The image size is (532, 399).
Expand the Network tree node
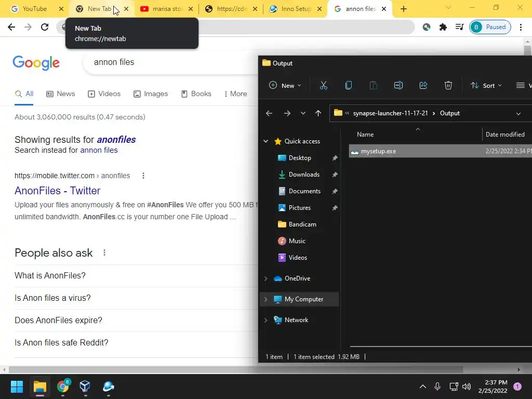(265, 320)
